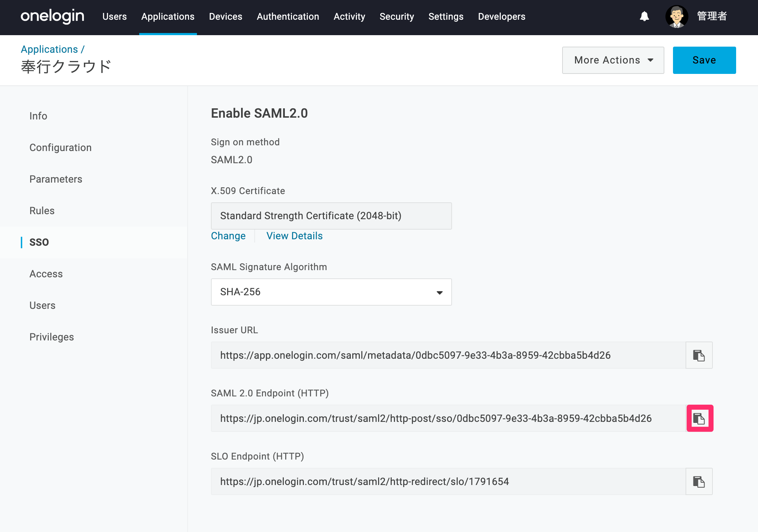Click the 奉行クラウド application title
The height and width of the screenshot is (532, 758).
(66, 67)
